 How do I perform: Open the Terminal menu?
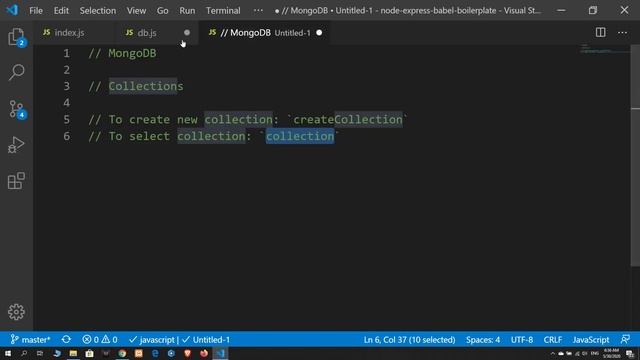pyautogui.click(x=223, y=11)
